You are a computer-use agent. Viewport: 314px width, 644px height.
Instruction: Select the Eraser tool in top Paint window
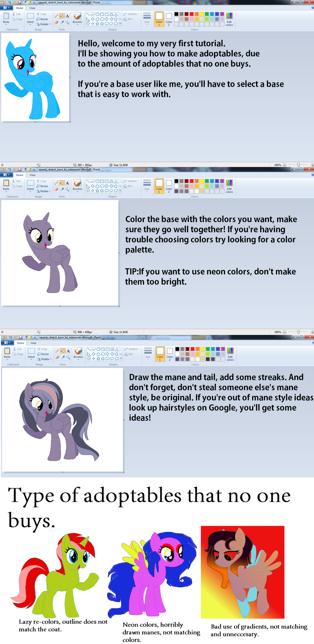(56, 22)
